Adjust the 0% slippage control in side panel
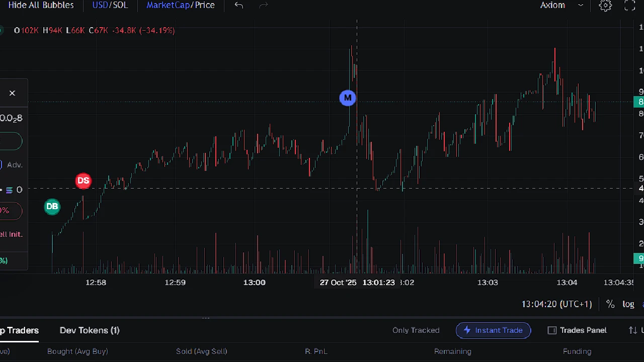The width and height of the screenshot is (644, 362). (5, 211)
